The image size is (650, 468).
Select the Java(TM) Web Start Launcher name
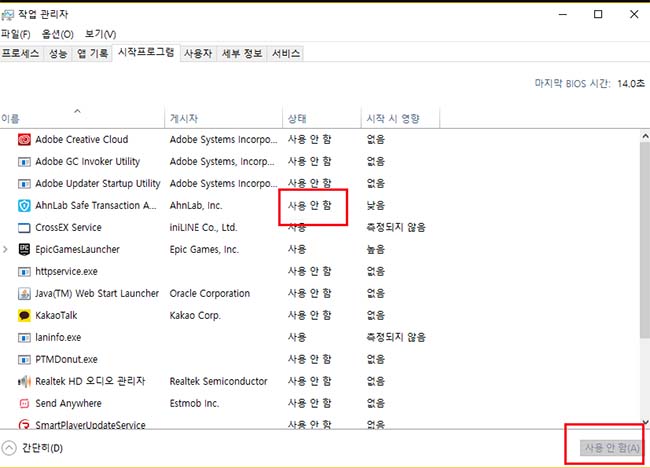(97, 293)
